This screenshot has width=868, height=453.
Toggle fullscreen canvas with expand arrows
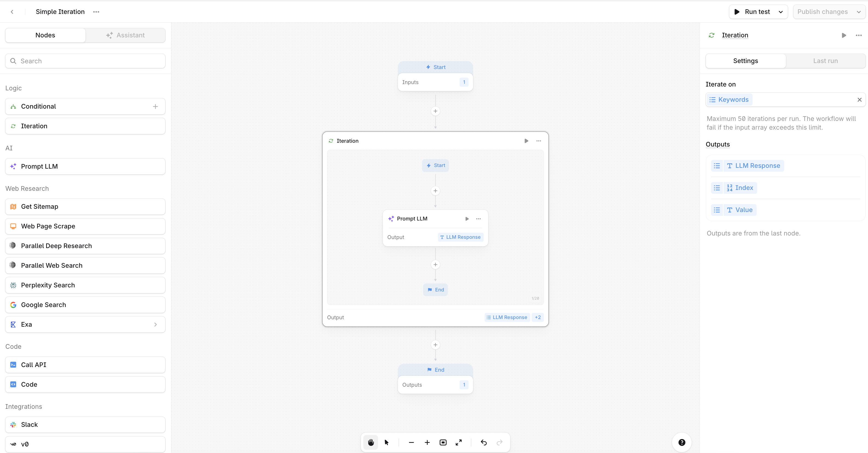coord(459,443)
